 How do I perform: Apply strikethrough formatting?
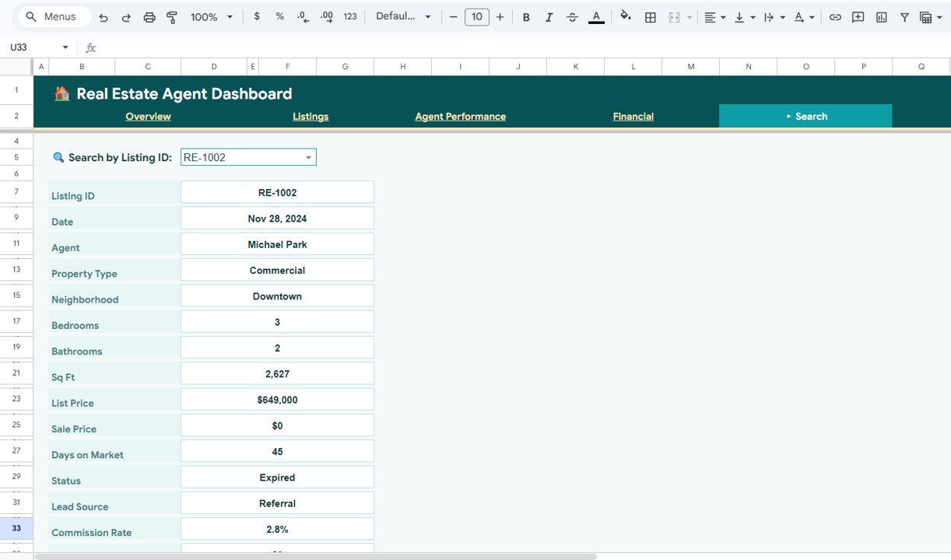click(x=572, y=16)
